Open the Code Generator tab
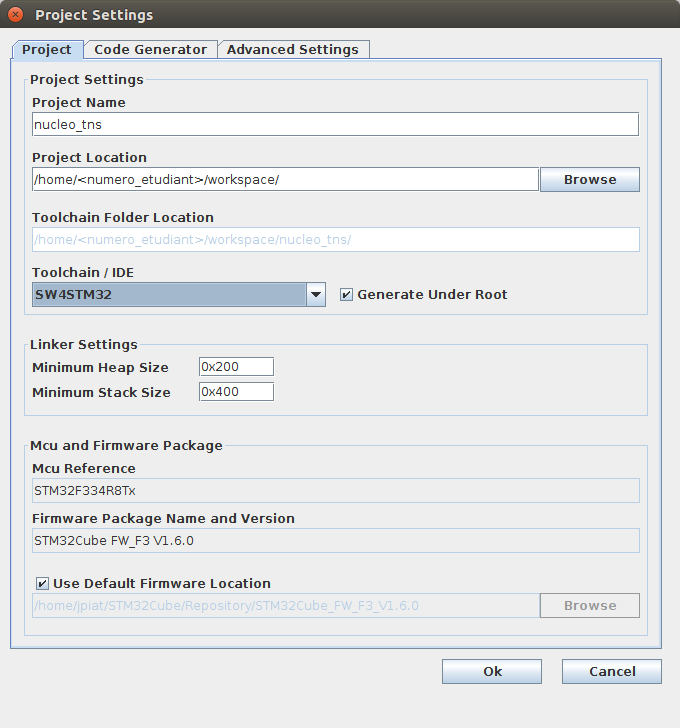The image size is (680, 728). click(x=150, y=49)
